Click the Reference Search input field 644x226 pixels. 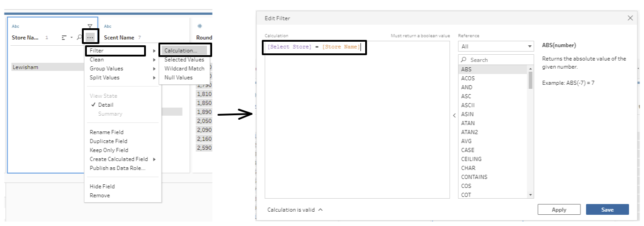click(496, 60)
